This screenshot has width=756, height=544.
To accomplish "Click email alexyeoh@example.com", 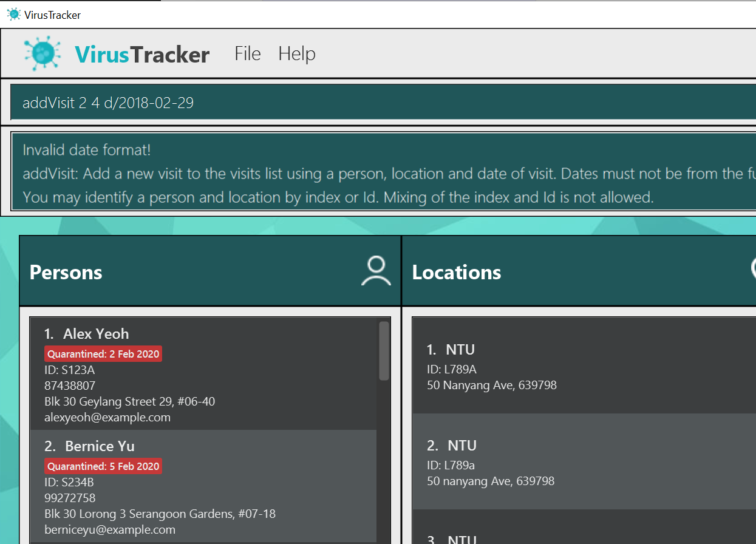I will (x=107, y=417).
